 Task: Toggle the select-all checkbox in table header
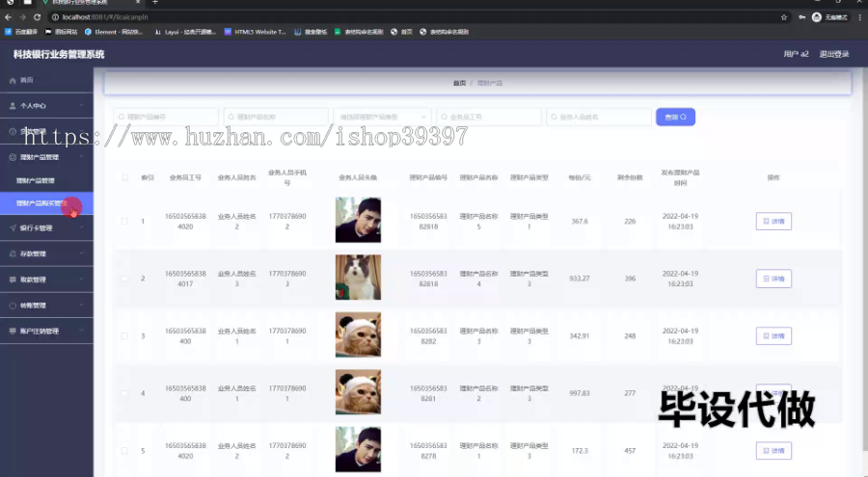(x=124, y=177)
